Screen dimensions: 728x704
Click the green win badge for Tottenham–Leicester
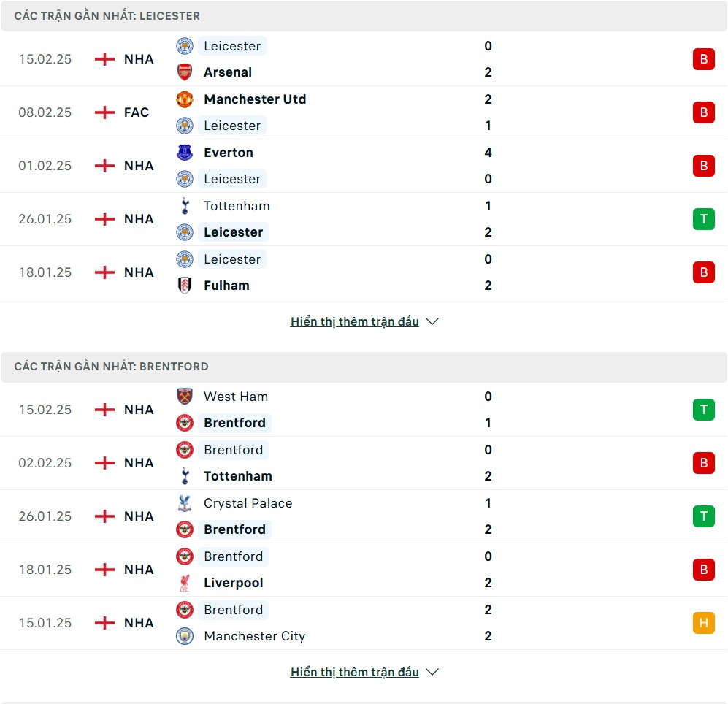703,219
